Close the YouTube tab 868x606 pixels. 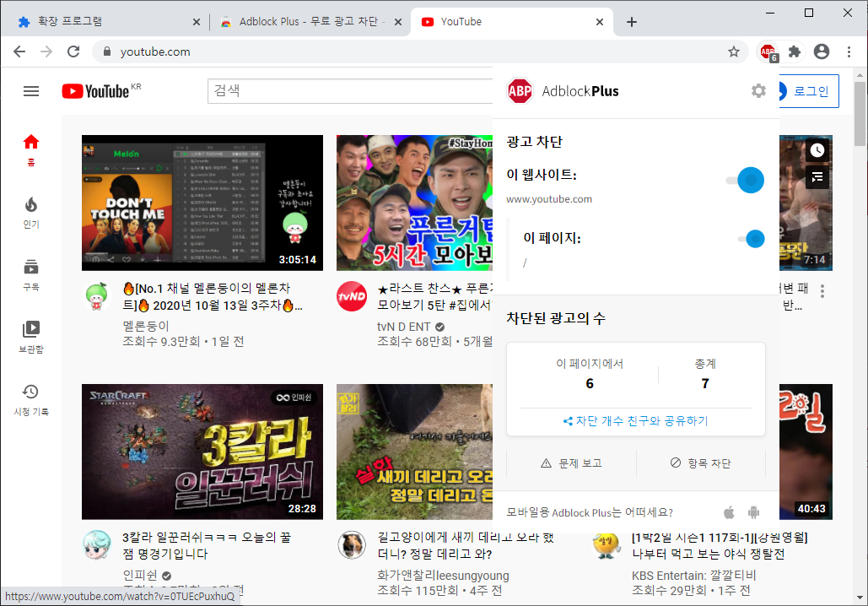600,22
